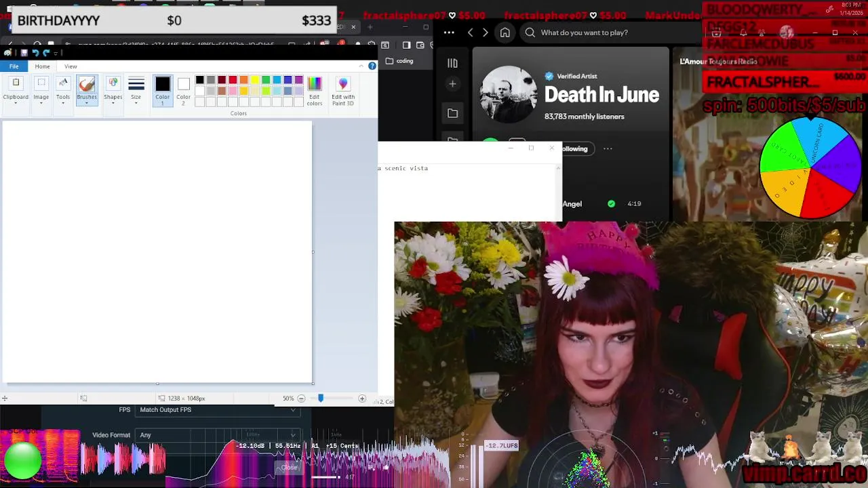Open Your Library icon in Spotify sidebar
Viewport: 868px width, 488px height.
[x=452, y=63]
